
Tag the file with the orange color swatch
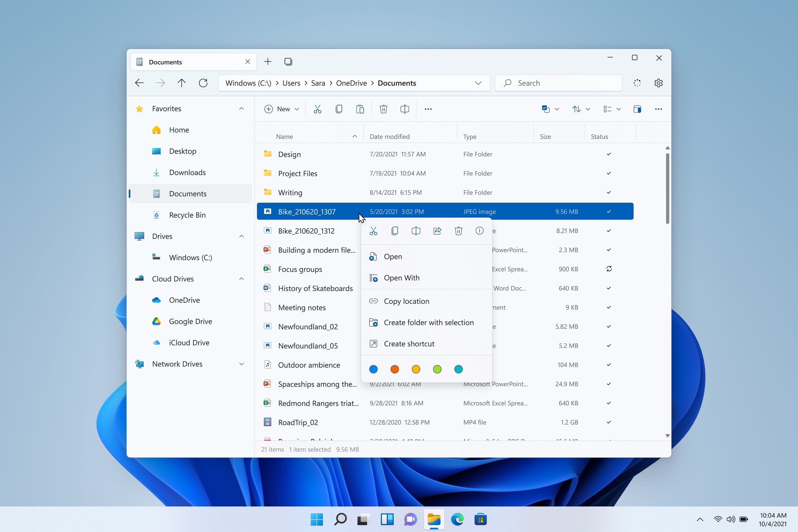(394, 369)
